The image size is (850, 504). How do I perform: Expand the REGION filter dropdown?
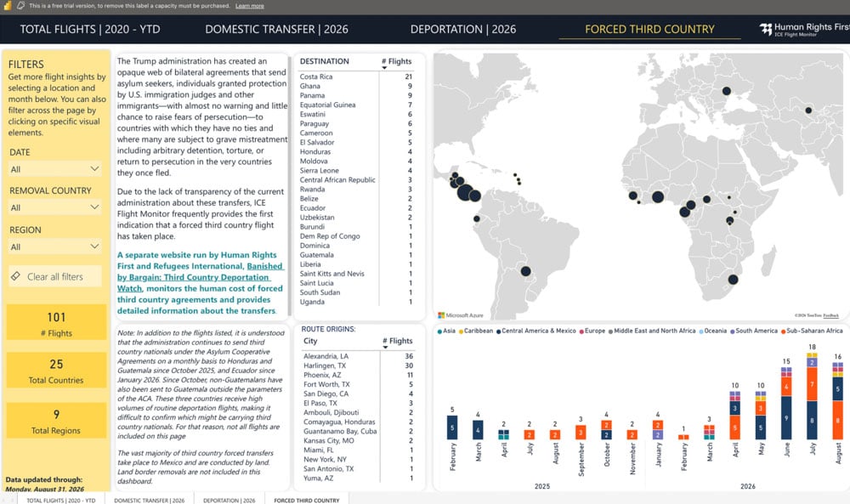tap(54, 246)
